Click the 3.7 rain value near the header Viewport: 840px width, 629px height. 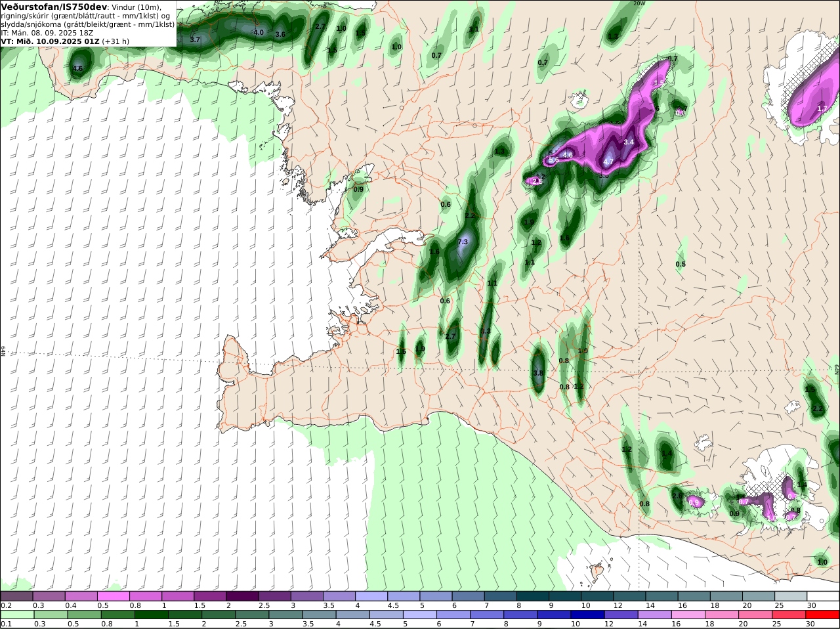[x=195, y=40]
